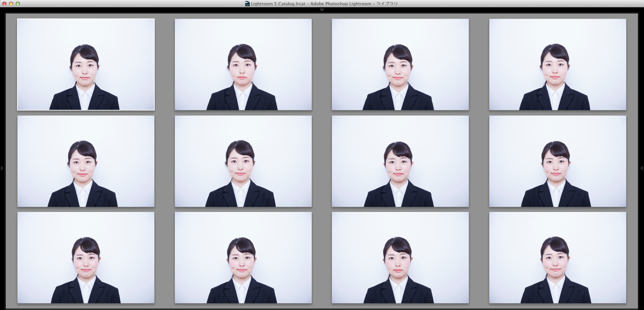Show the hidden right panel arrow

(x=642, y=168)
